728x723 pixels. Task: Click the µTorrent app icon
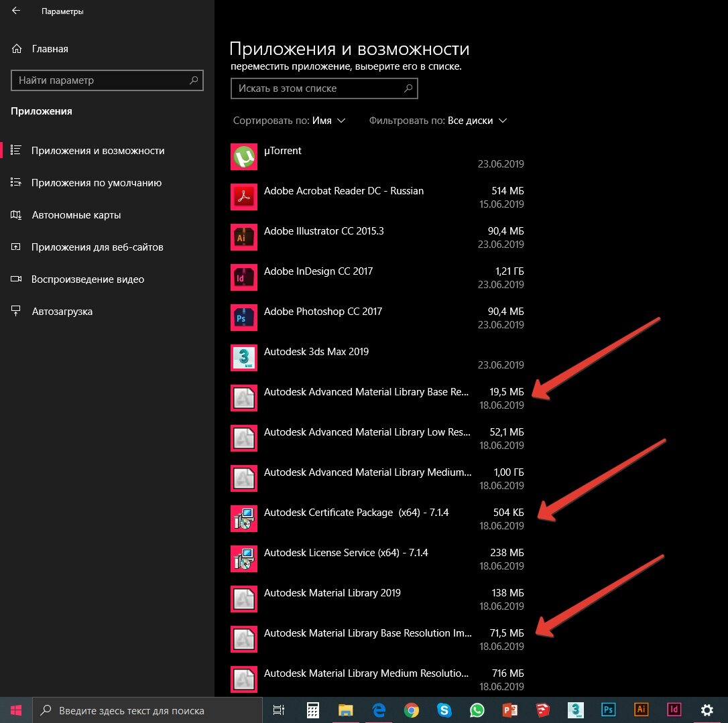tap(244, 157)
